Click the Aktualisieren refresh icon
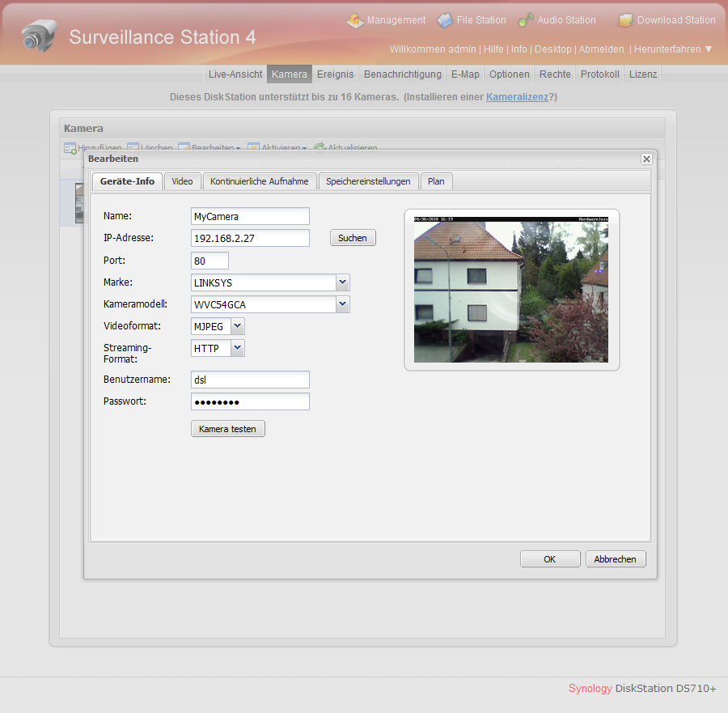728x713 pixels. (x=320, y=147)
